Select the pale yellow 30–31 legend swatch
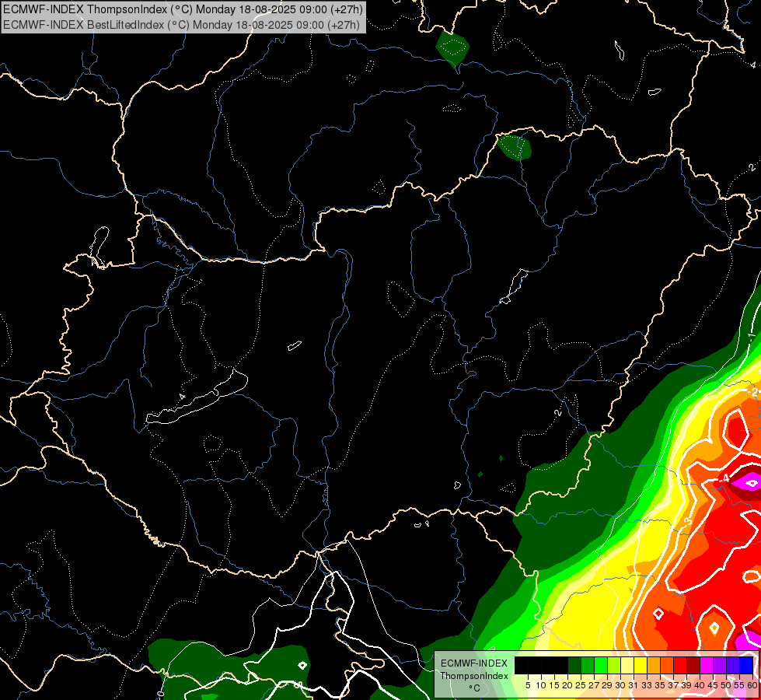The image size is (761, 700). pyautogui.click(x=627, y=666)
